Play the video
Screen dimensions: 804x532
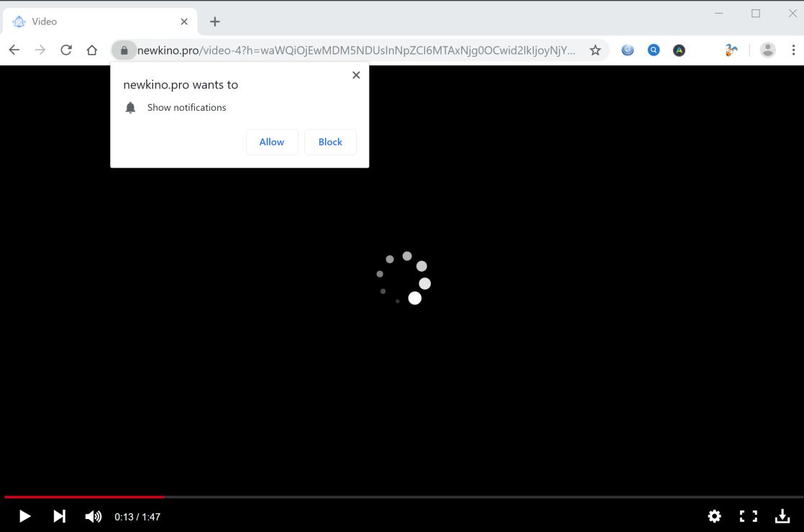pos(24,516)
